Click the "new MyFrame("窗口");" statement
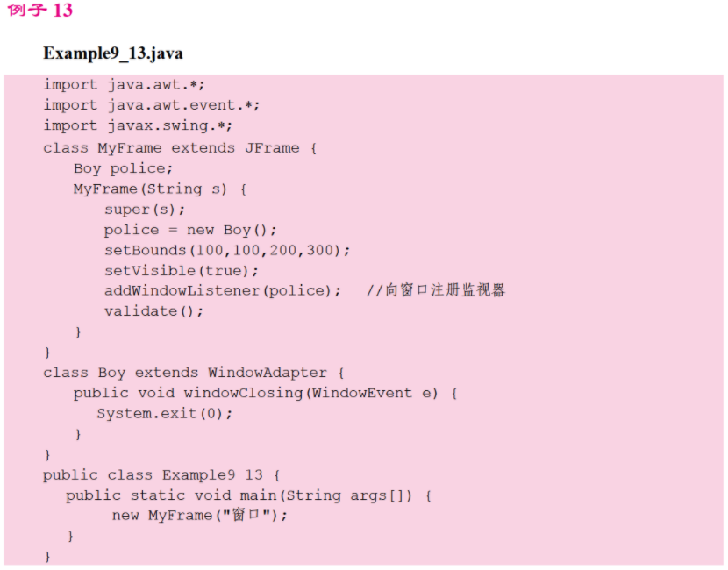This screenshot has width=728, height=570. (x=199, y=516)
